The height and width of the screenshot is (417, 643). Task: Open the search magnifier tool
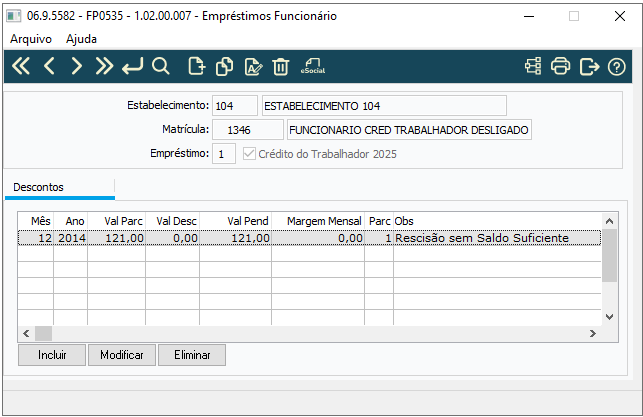[160, 66]
